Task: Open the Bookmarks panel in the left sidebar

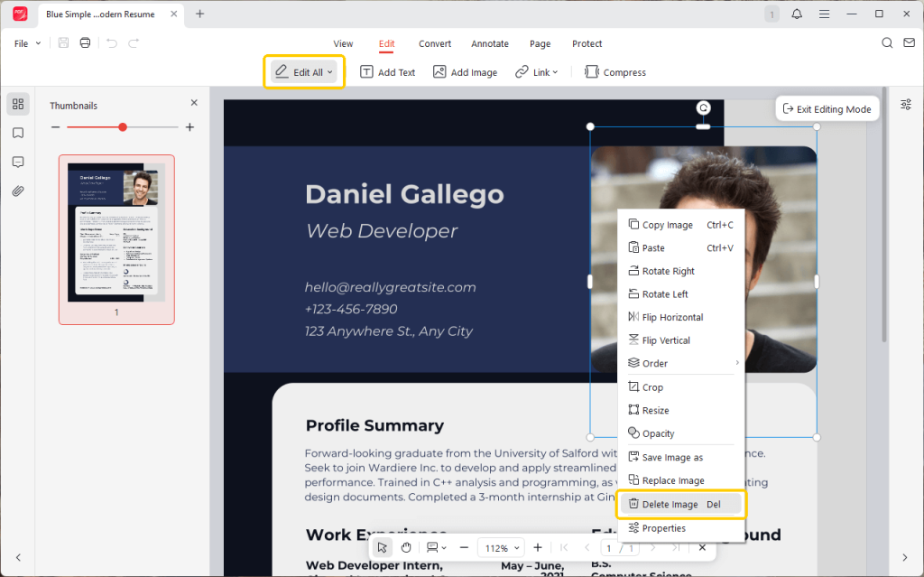Action: (x=18, y=133)
